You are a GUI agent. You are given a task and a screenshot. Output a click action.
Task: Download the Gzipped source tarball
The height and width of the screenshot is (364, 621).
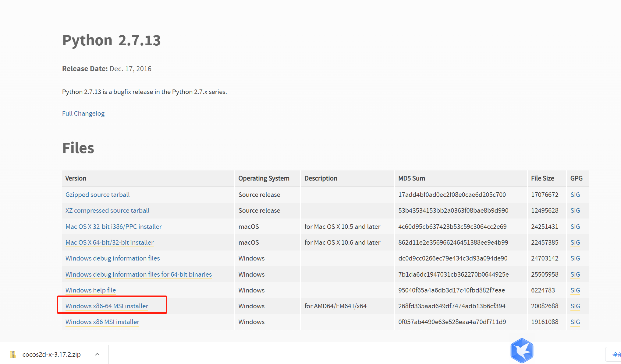(98, 195)
